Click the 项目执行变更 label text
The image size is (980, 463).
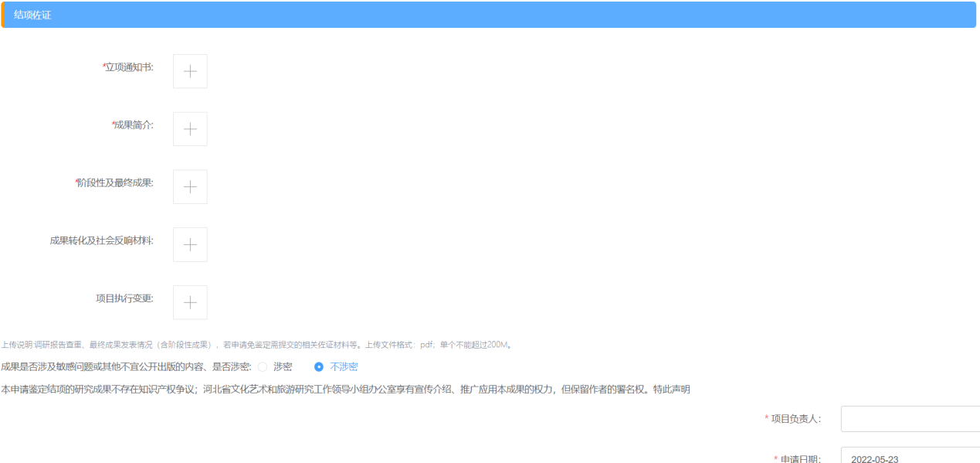(124, 298)
